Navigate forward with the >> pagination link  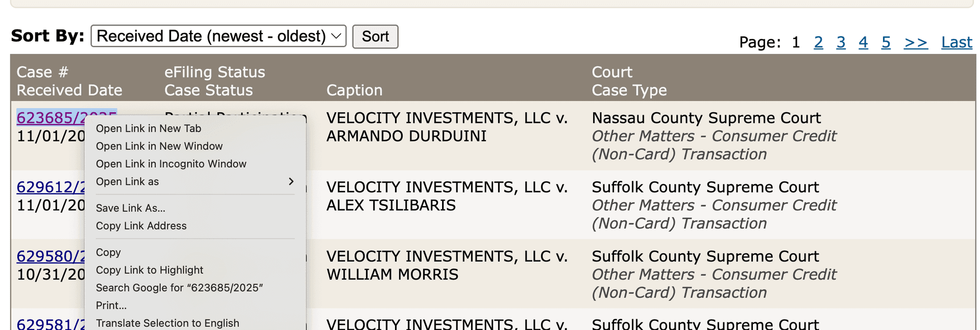click(x=916, y=42)
